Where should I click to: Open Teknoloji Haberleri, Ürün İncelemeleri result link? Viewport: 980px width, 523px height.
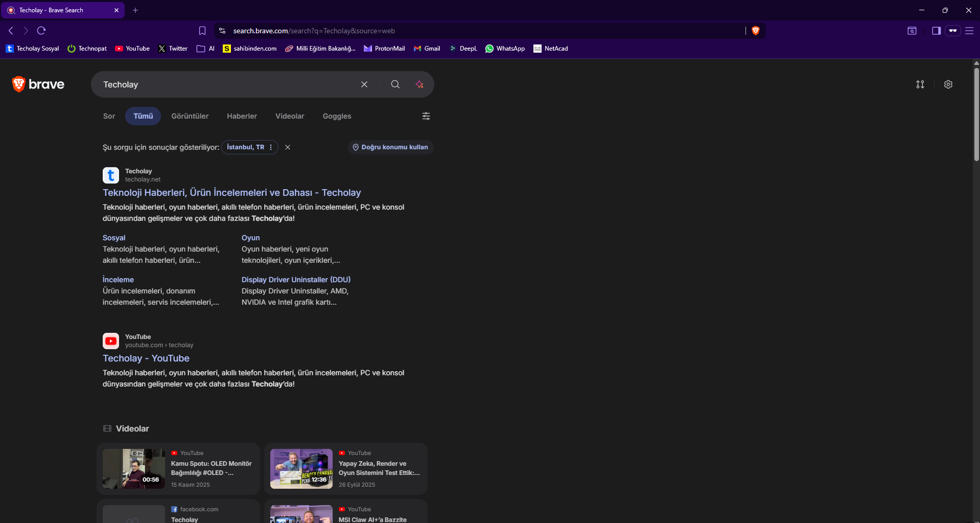coord(232,193)
